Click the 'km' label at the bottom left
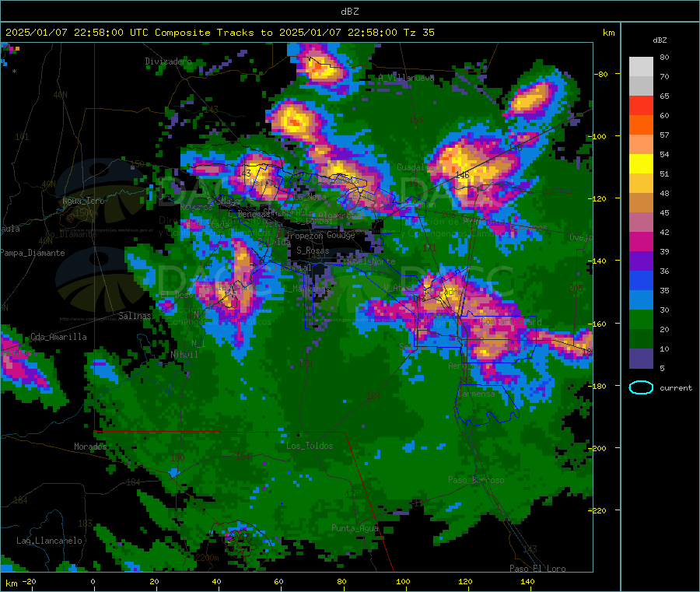Screen dimensions: 700x592 coord(11,583)
